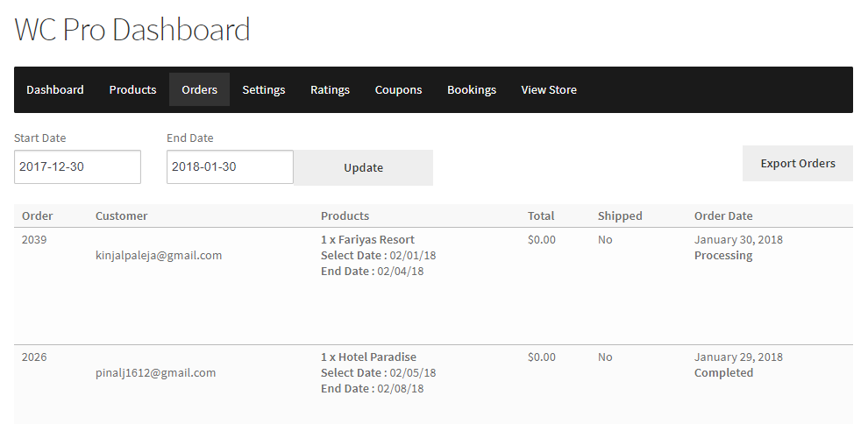Click the pinalj1612@gmail.com customer email
Screen dimensions: 868x424
point(155,372)
